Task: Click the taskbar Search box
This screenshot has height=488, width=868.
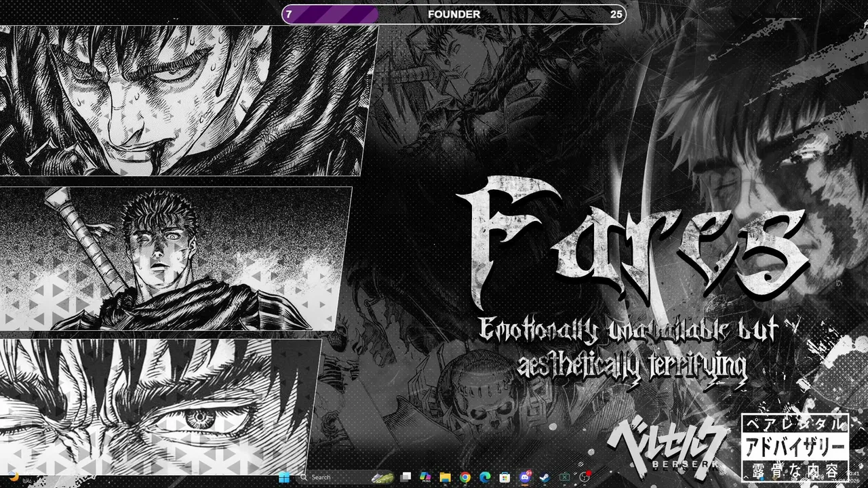Action: pyautogui.click(x=346, y=477)
